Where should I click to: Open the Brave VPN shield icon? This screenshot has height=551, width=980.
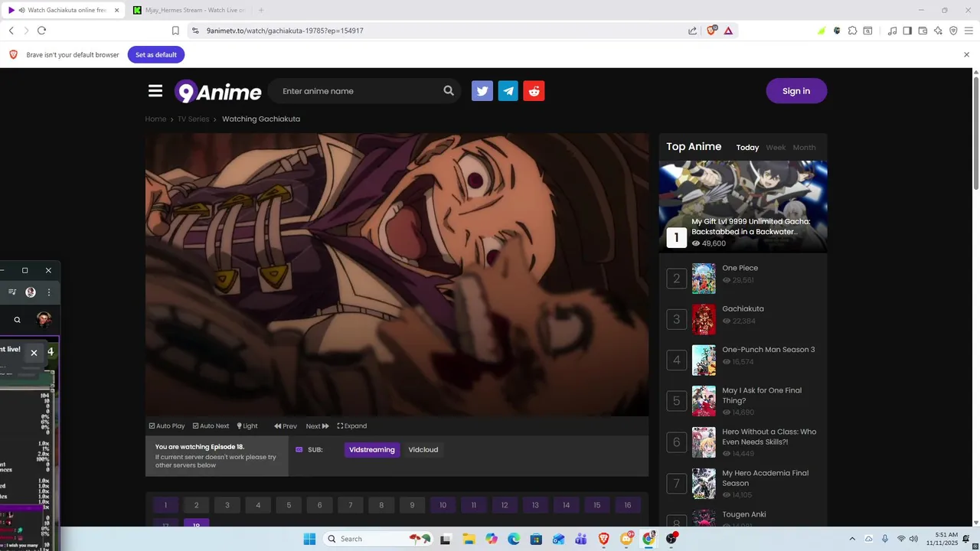953,31
